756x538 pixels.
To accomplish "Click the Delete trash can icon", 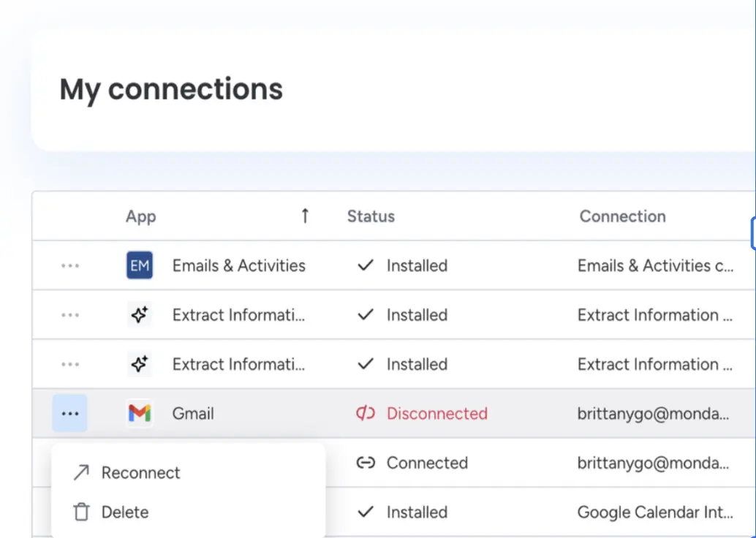I will (x=81, y=512).
